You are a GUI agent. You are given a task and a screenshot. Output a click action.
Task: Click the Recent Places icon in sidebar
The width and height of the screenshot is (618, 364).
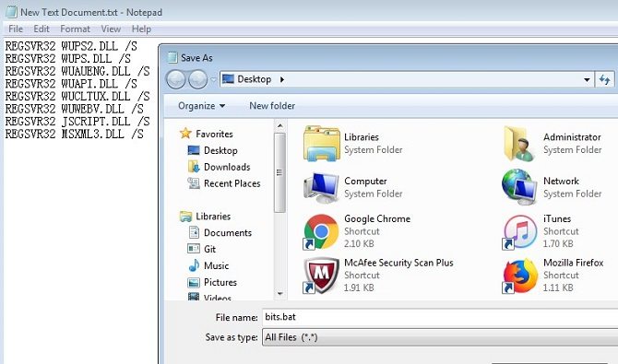194,183
